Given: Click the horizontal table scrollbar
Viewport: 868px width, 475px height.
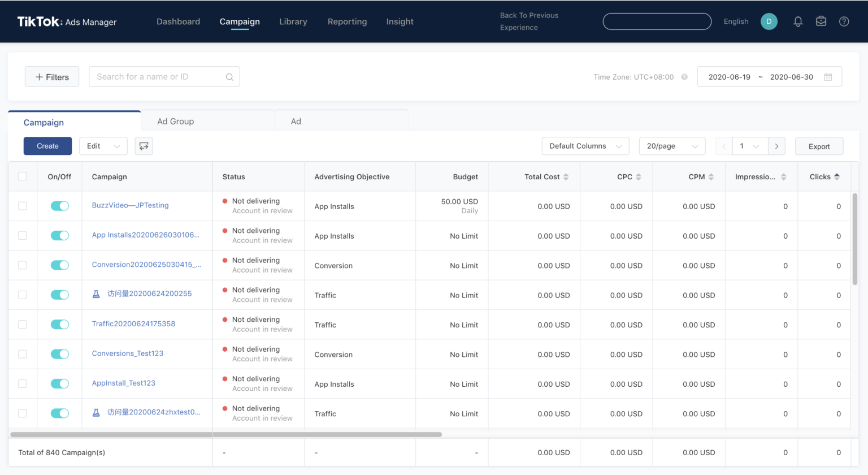Looking at the screenshot, I should 225,434.
